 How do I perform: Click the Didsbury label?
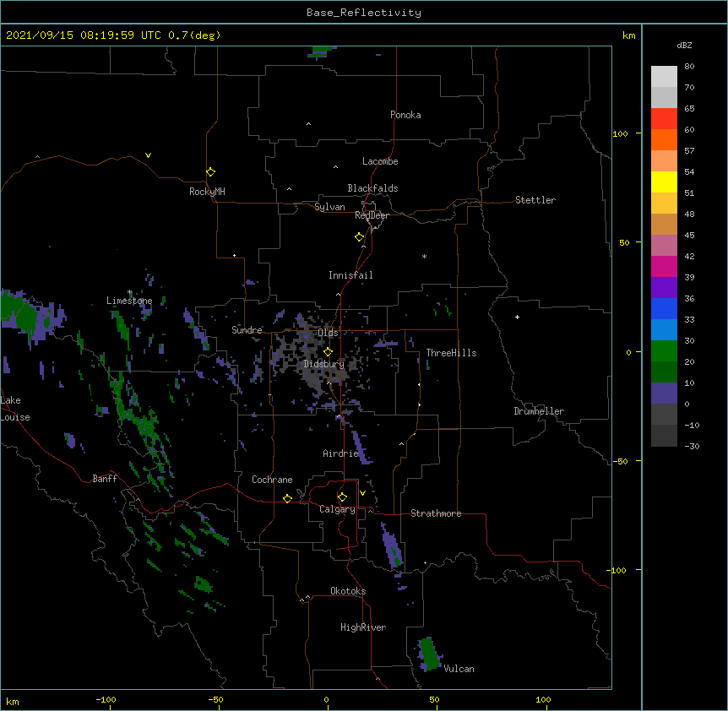(x=324, y=364)
